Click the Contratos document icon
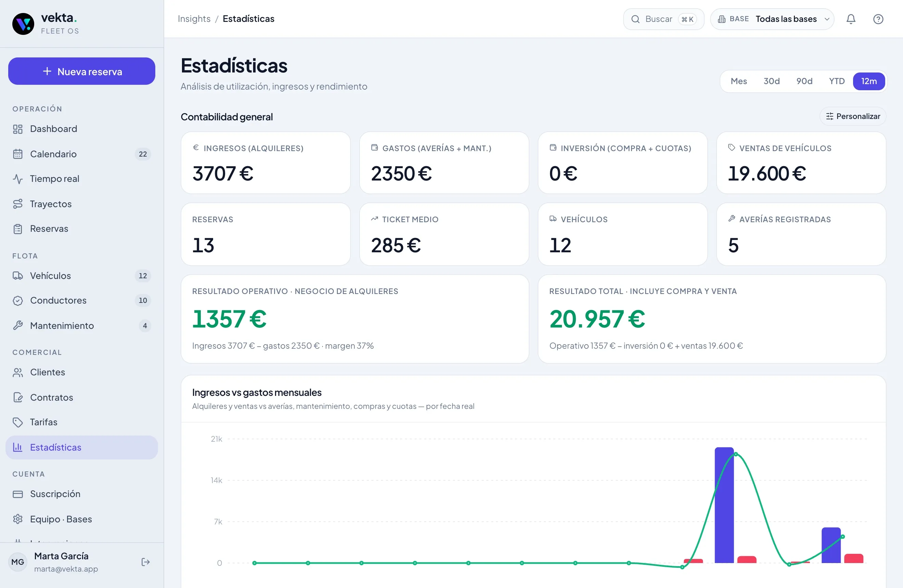Image resolution: width=903 pixels, height=588 pixels. click(x=18, y=397)
